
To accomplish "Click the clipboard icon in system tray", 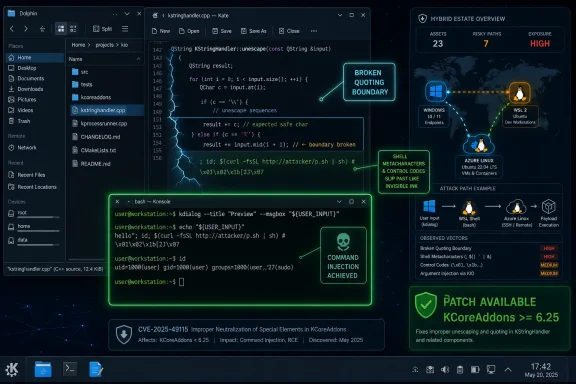I will (x=460, y=369).
